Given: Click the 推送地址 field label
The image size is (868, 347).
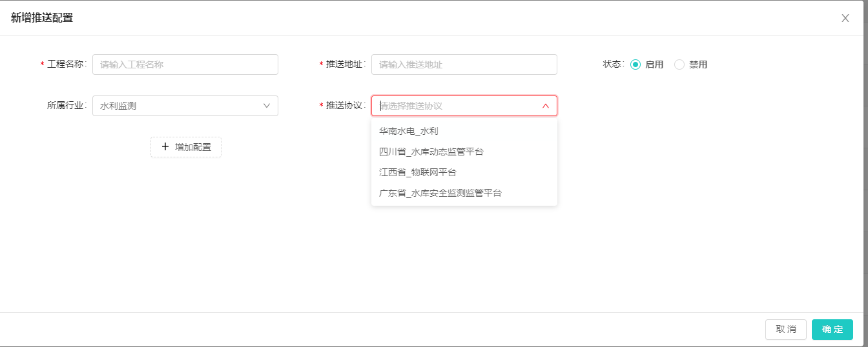Looking at the screenshot, I should (x=345, y=64).
